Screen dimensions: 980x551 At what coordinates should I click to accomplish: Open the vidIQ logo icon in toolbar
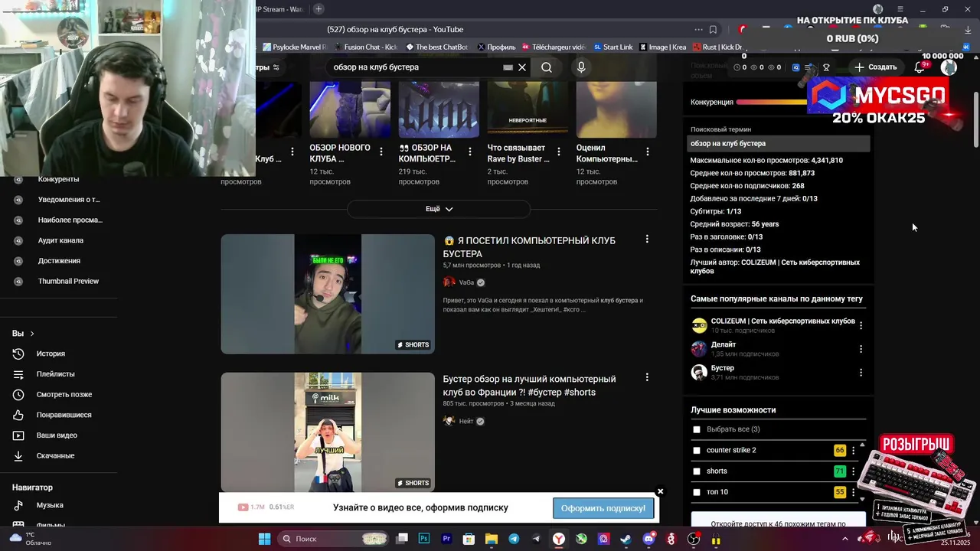click(x=795, y=67)
